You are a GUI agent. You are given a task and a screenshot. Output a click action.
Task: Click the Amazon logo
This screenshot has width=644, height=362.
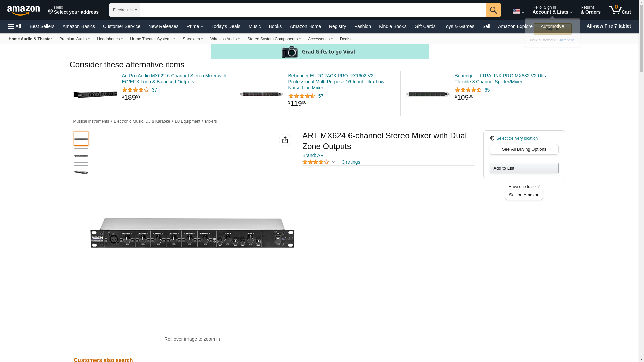(x=23, y=11)
